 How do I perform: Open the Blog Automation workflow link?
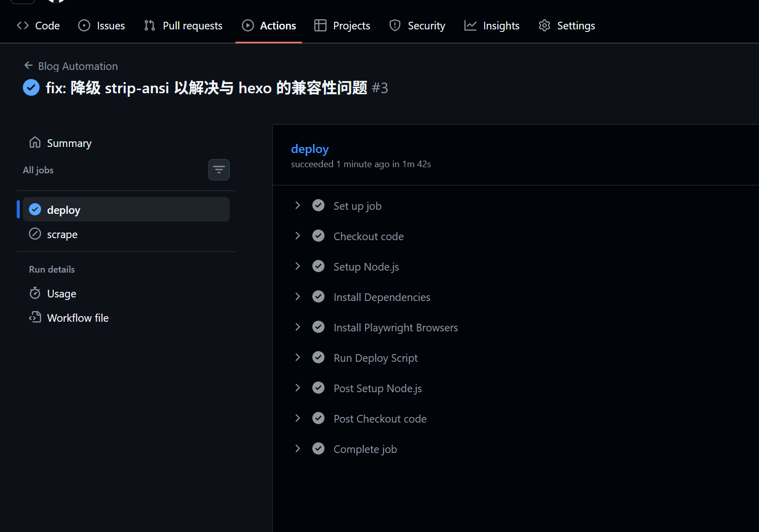78,66
